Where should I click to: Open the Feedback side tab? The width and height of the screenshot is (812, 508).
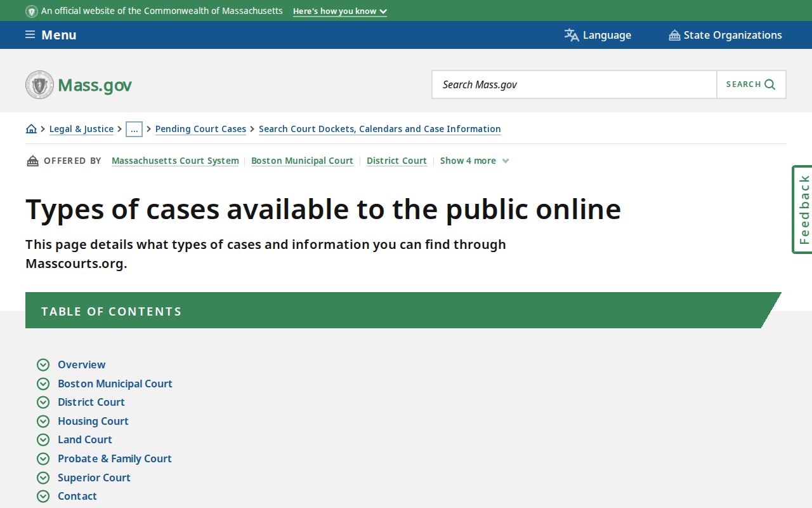click(x=802, y=210)
